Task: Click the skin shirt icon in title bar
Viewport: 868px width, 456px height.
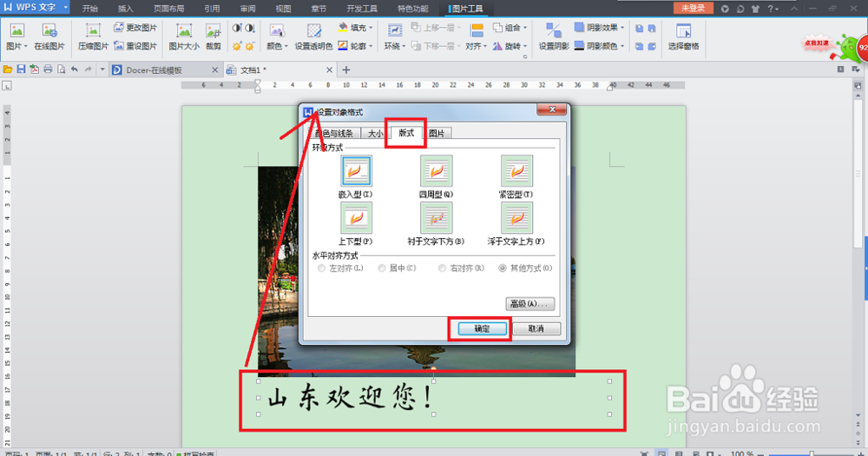Action: tap(756, 9)
